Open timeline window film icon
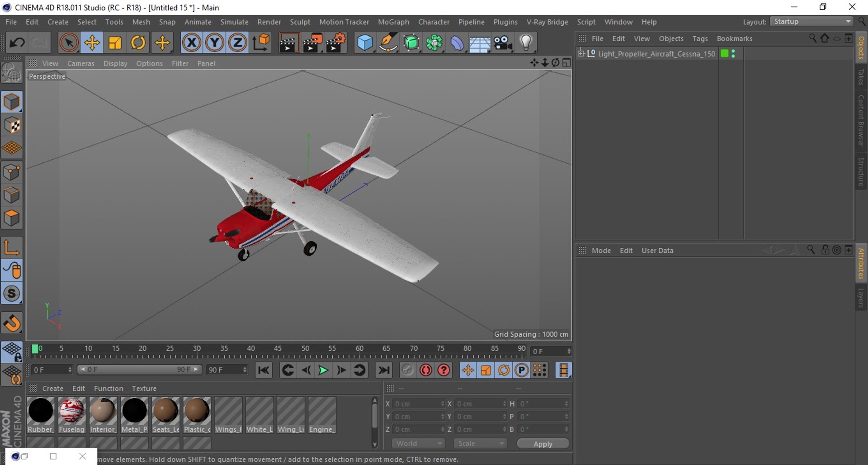 563,370
